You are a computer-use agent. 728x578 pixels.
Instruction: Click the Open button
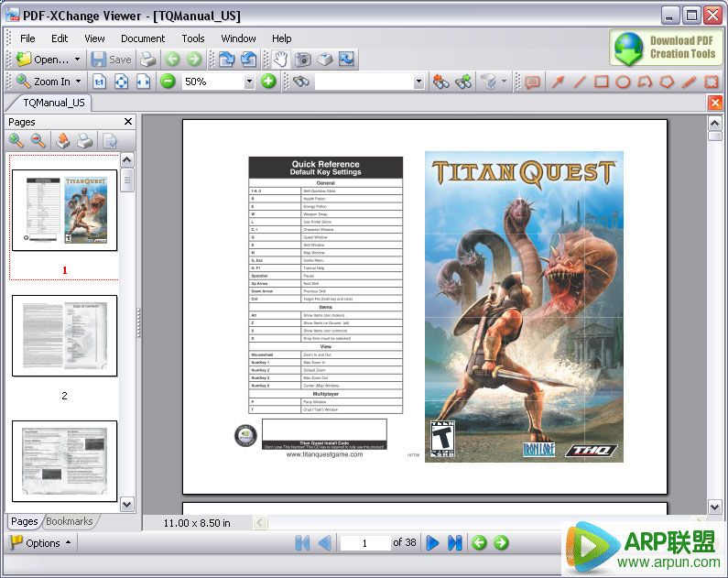pyautogui.click(x=43, y=60)
